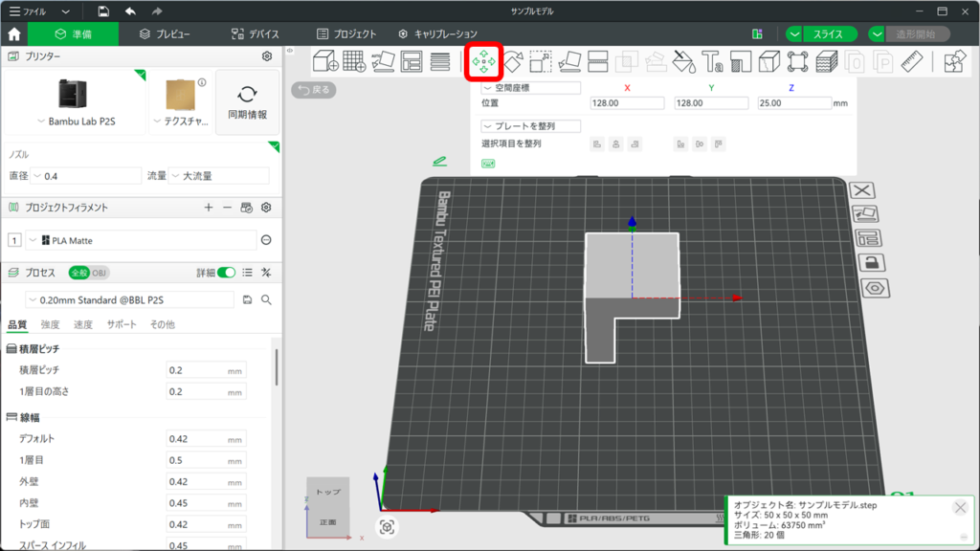The height and width of the screenshot is (551, 980).
Task: Open the Auto-arrange tool
Action: point(412,62)
